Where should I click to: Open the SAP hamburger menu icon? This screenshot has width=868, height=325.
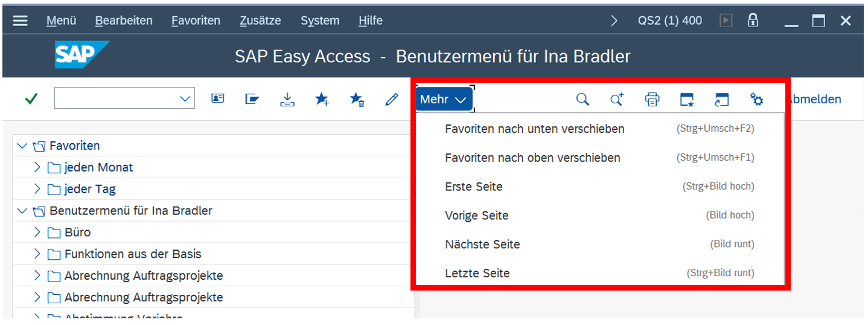[20, 21]
